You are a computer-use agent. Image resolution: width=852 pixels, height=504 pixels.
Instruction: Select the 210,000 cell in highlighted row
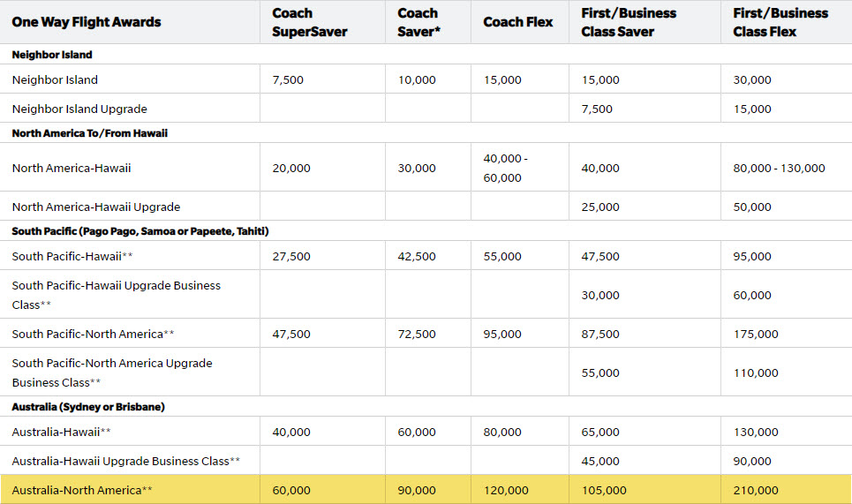tap(756, 490)
